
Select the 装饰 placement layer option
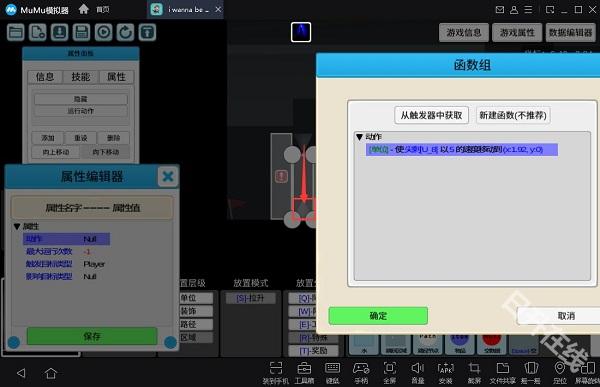[x=196, y=311]
